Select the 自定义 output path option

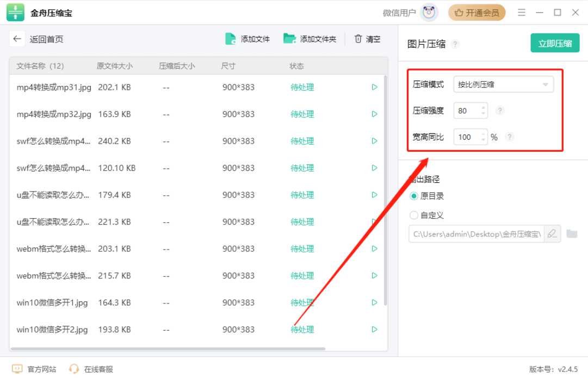coord(414,215)
